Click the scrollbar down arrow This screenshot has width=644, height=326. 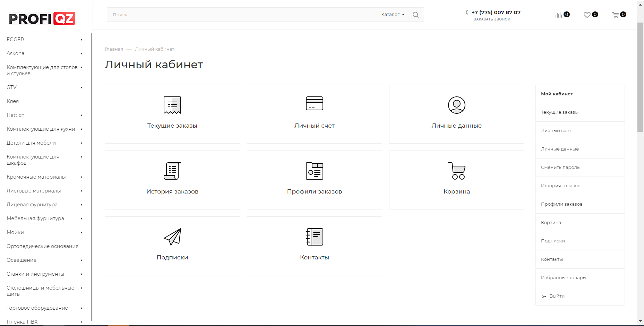click(640, 321)
